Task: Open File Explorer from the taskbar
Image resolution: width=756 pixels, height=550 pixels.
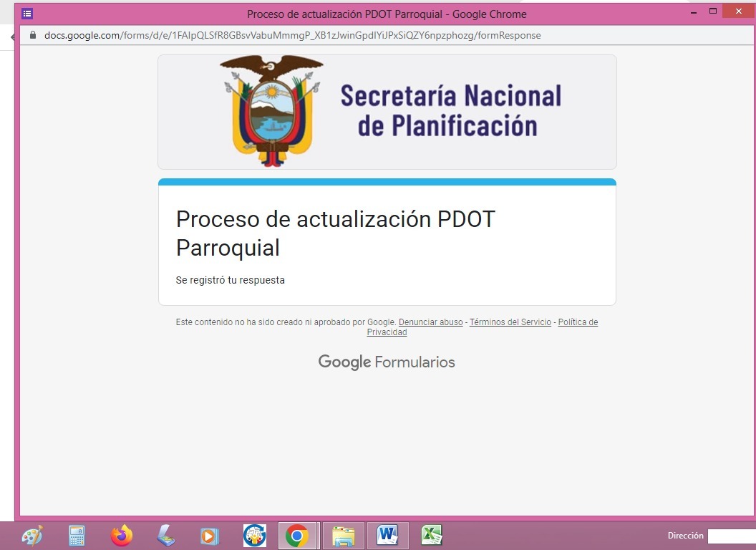Action: [x=344, y=535]
